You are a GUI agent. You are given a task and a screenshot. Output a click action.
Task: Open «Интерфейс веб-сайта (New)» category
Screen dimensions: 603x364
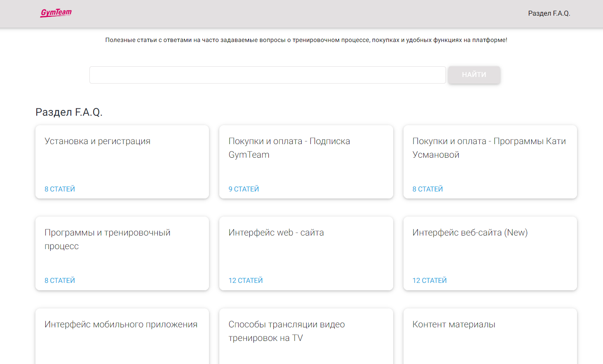470,232
